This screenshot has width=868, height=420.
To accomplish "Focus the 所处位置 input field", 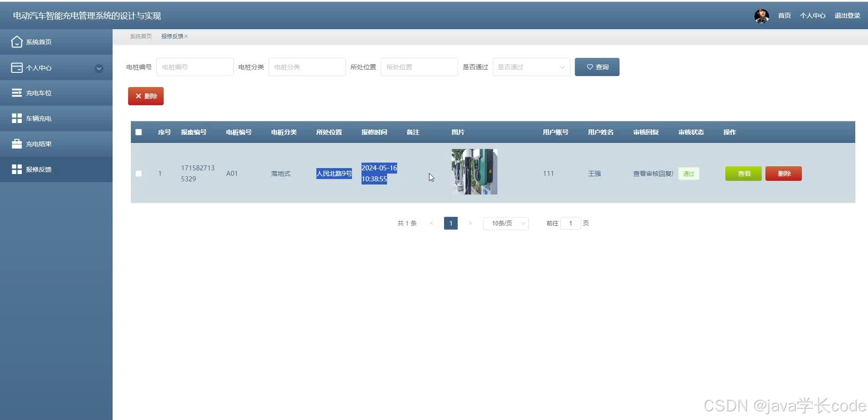I will pyautogui.click(x=419, y=67).
